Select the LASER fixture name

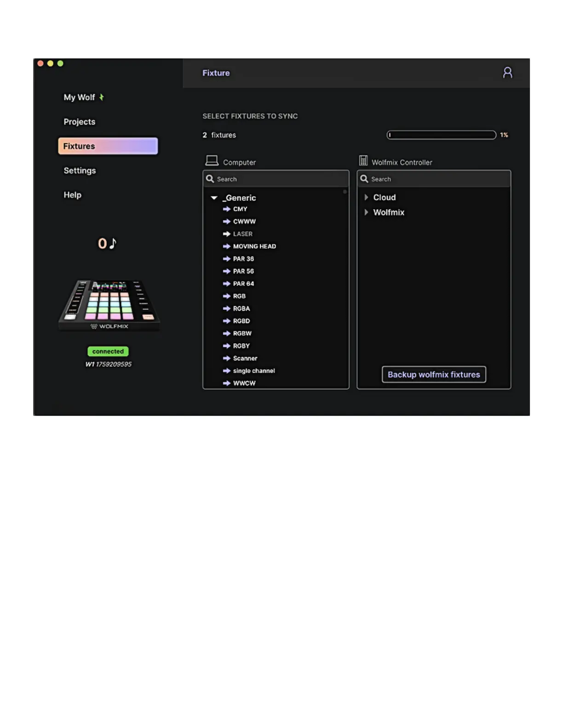243,234
